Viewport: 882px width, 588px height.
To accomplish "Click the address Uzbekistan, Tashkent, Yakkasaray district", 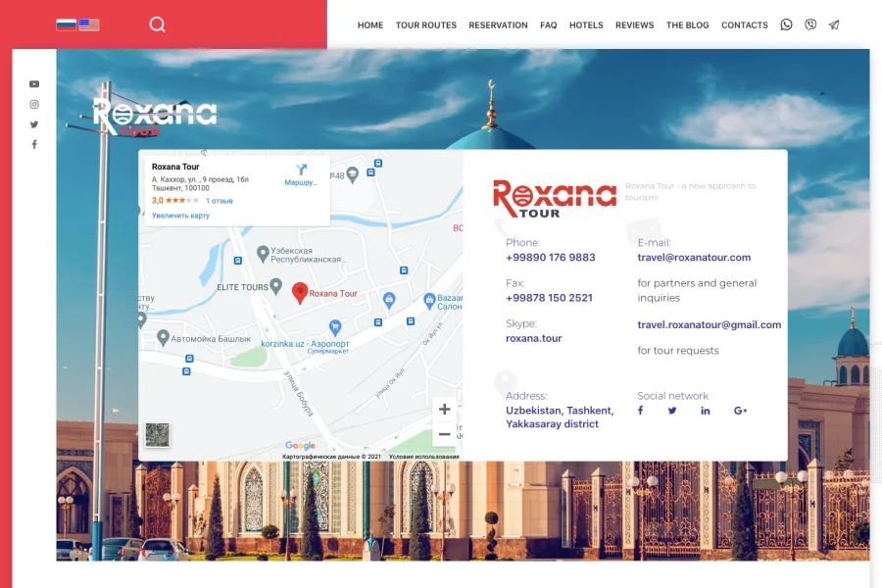I will pos(560,416).
